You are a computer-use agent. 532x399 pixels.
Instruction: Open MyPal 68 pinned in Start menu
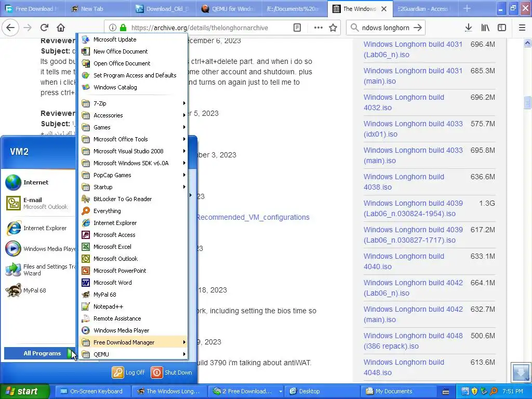(39, 290)
